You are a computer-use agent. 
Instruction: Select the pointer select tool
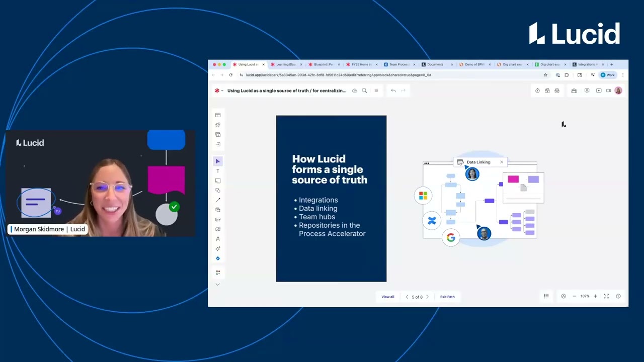218,161
